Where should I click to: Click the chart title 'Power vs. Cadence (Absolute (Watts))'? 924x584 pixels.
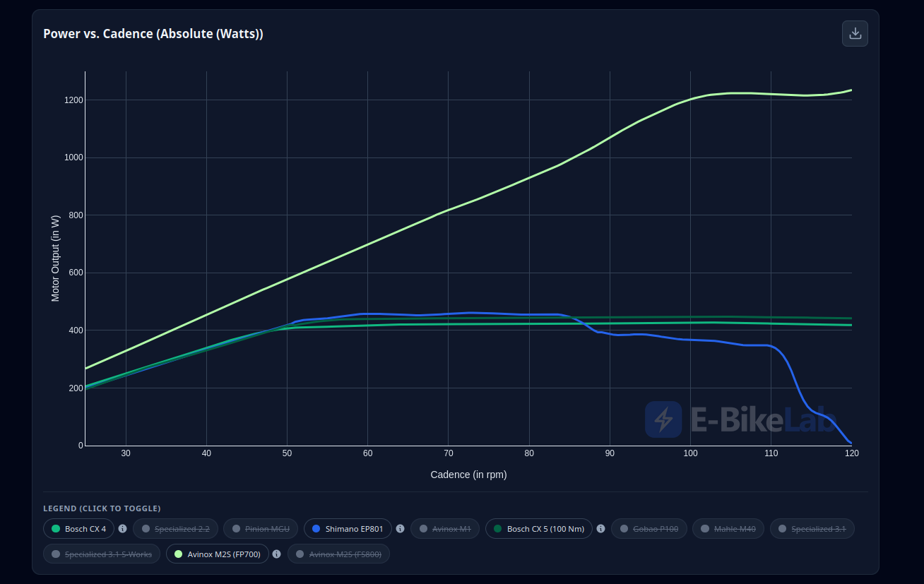(153, 34)
